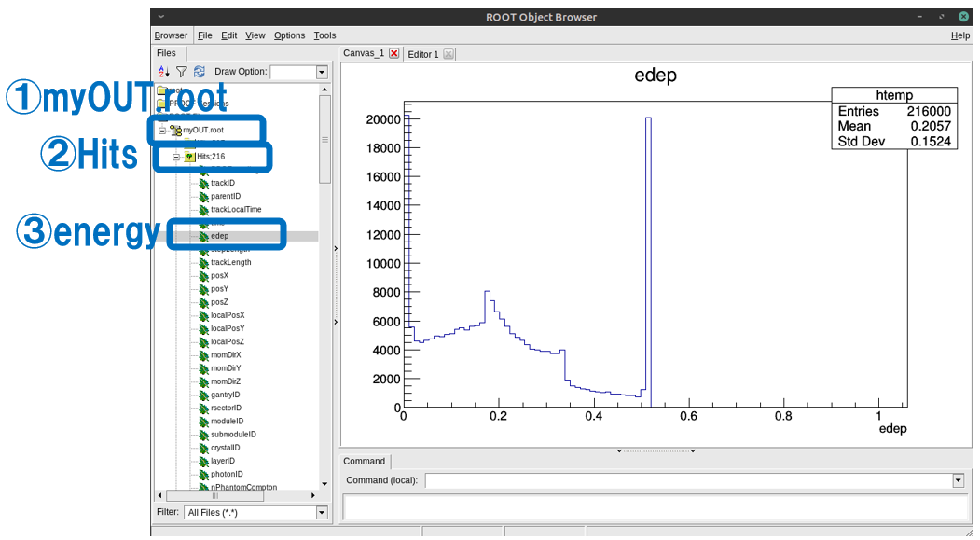Open the Options menu
The height and width of the screenshot is (540, 980).
pos(289,35)
